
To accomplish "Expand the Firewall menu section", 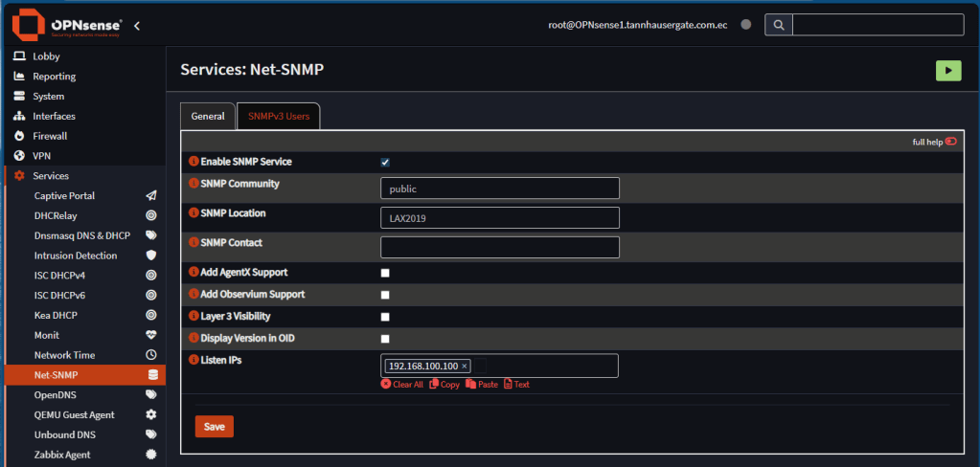I will 50,136.
